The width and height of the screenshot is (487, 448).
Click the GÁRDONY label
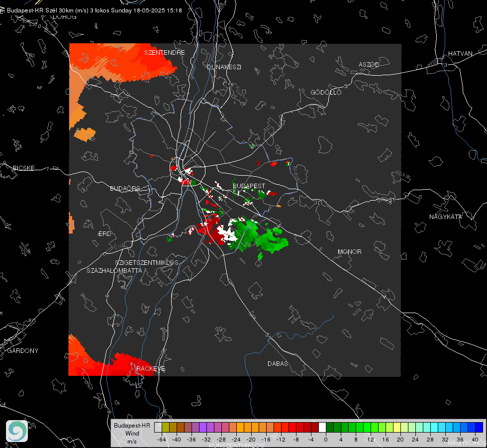pyautogui.click(x=23, y=351)
